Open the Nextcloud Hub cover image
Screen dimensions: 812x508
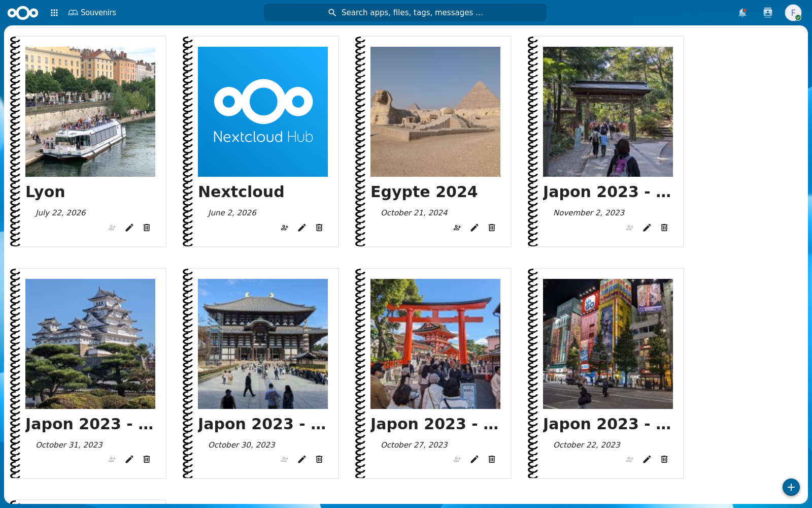click(263, 112)
